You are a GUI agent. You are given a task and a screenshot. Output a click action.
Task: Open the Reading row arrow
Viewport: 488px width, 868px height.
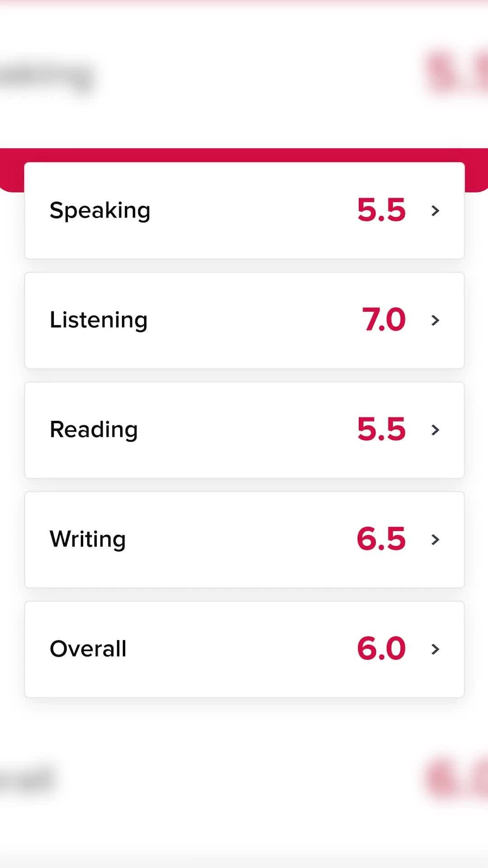(435, 430)
